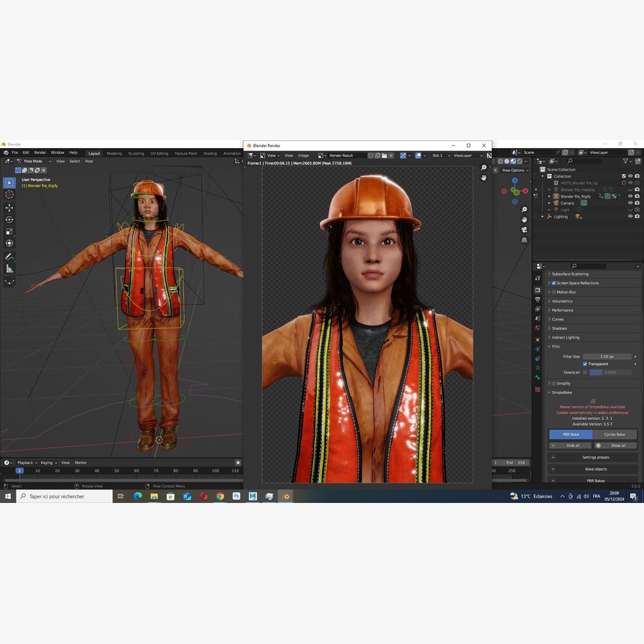Open the Tool properties tab
644x644 pixels.
(x=538, y=278)
